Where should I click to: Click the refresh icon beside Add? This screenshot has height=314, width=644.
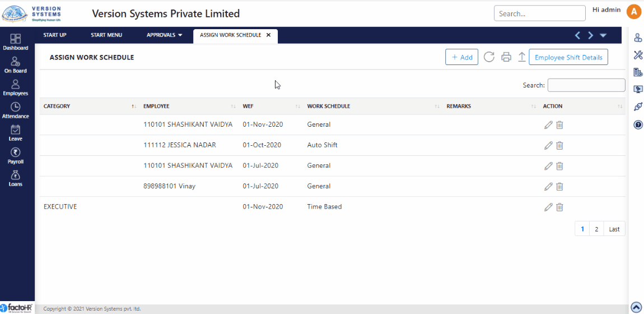489,57
